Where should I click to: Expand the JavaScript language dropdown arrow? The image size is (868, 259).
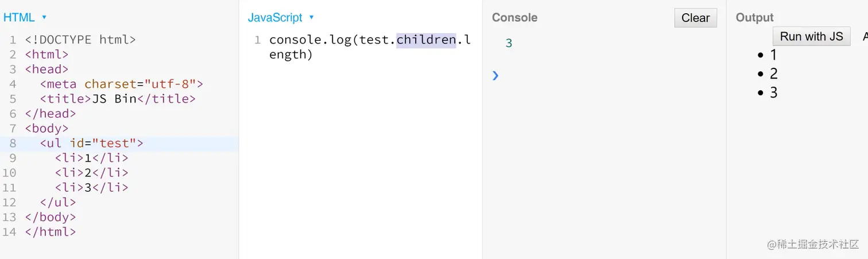click(312, 18)
